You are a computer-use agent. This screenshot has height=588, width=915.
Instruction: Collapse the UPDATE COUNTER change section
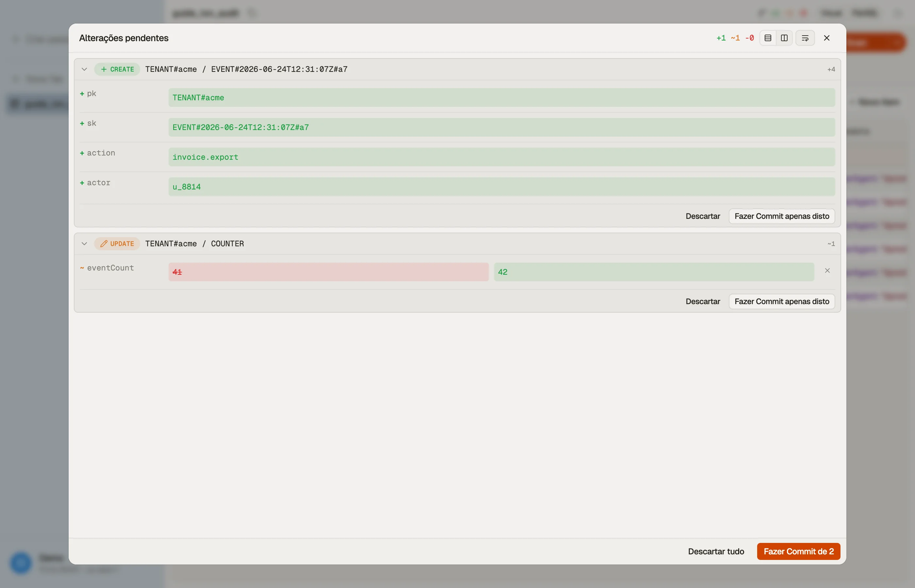pyautogui.click(x=84, y=244)
